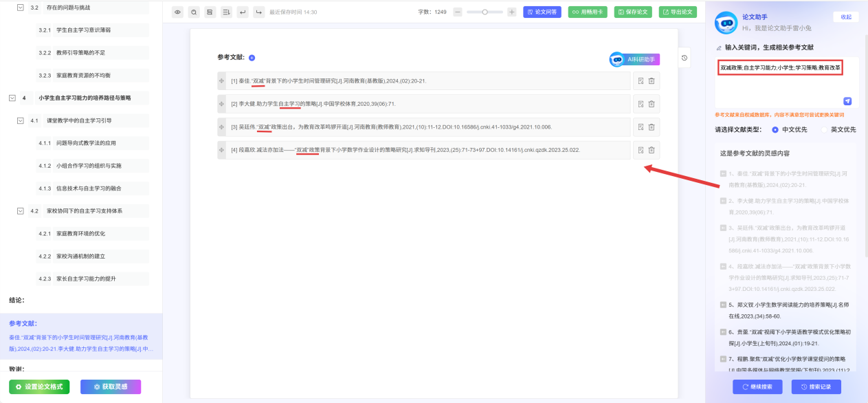Collapse section 4.1 课堂教学中的自主学习引导 expander
This screenshot has width=868, height=403.
click(x=21, y=120)
